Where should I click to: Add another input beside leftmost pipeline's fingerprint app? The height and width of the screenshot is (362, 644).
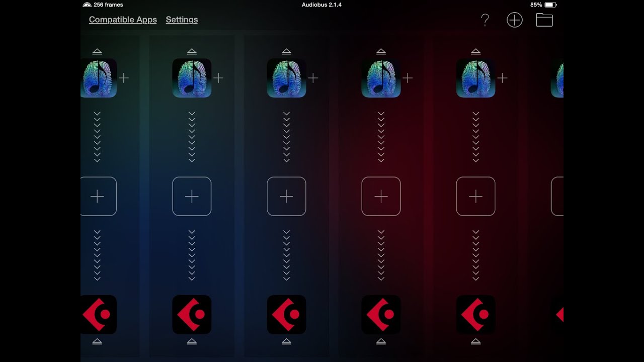pos(124,78)
